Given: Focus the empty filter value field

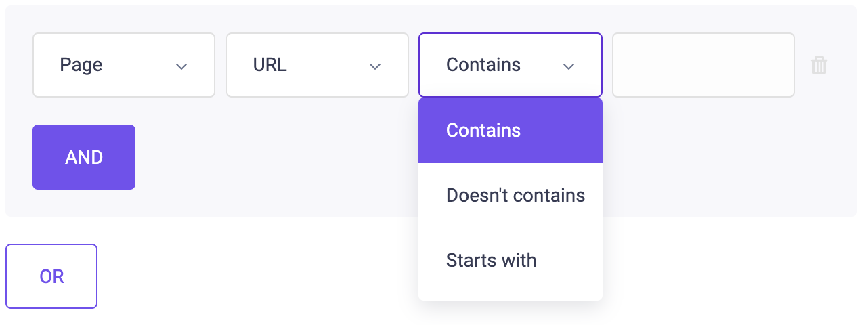Looking at the screenshot, I should pos(703,65).
